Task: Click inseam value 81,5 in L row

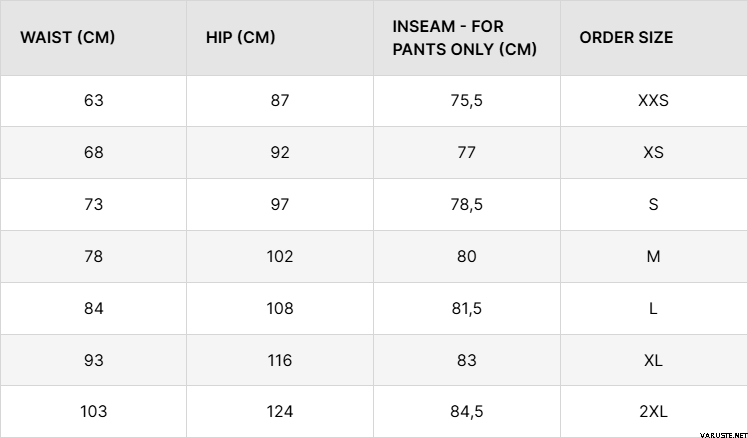Action: pyautogui.click(x=467, y=308)
